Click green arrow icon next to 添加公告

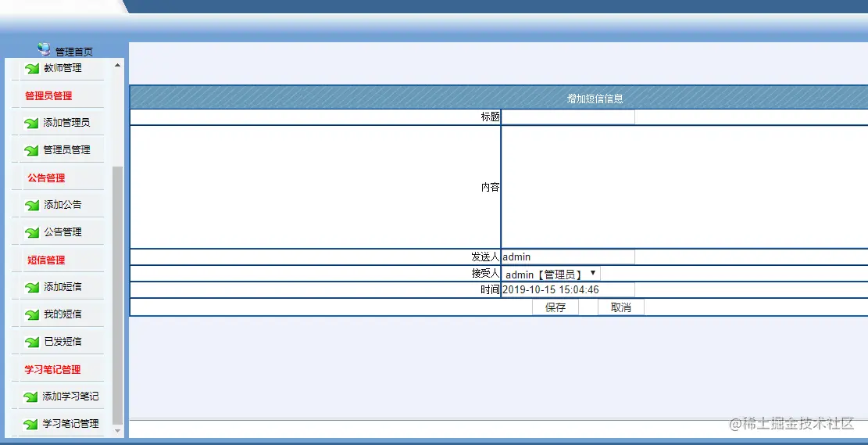point(32,205)
